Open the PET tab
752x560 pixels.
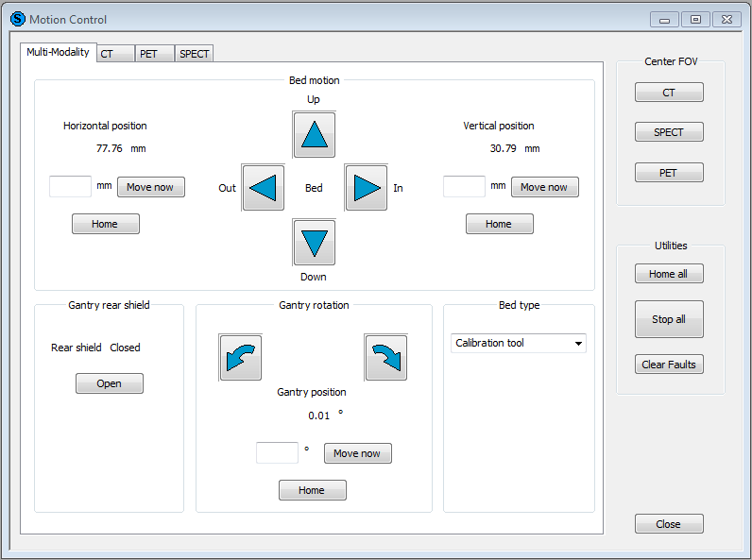(x=154, y=54)
